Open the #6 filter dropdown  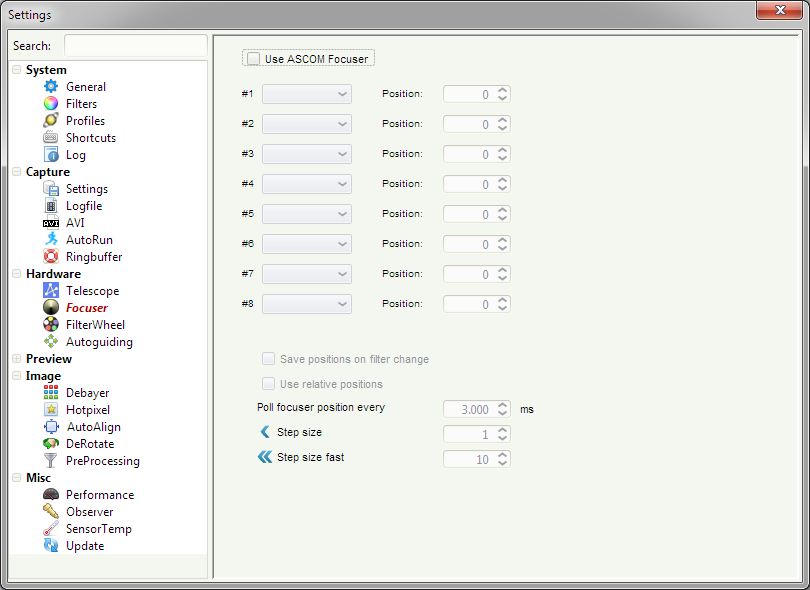[x=307, y=244]
